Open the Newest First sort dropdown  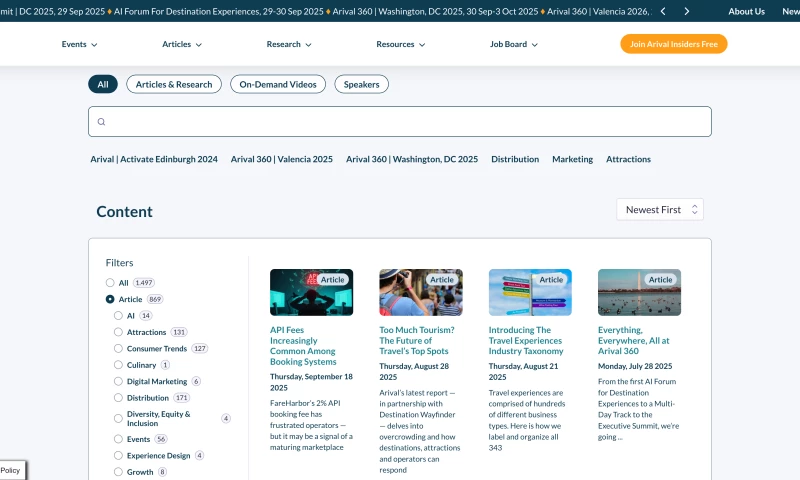660,210
